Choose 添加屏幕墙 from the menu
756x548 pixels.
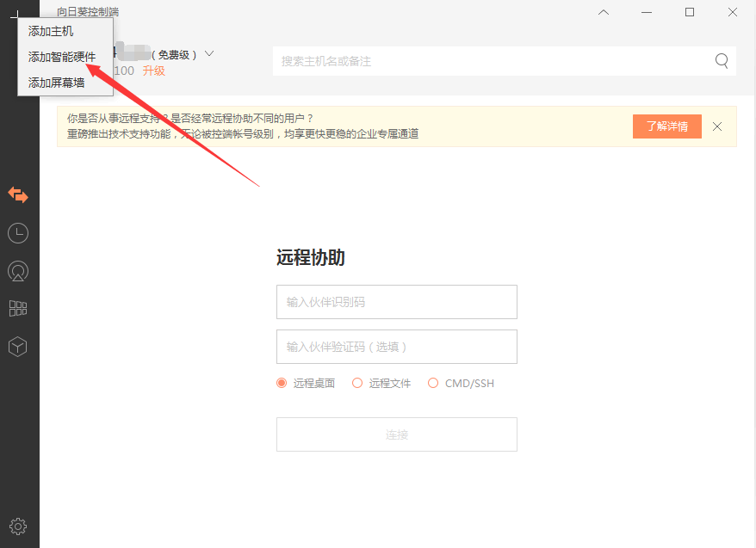[65, 83]
